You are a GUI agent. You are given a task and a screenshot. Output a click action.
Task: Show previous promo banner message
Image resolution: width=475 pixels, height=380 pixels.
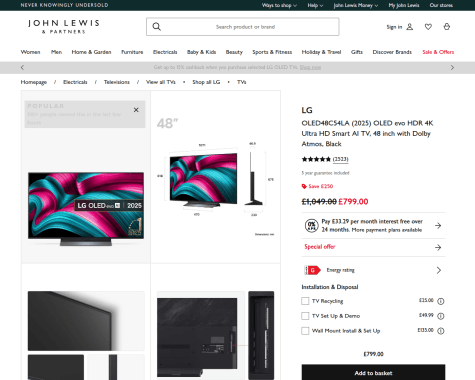pos(22,67)
